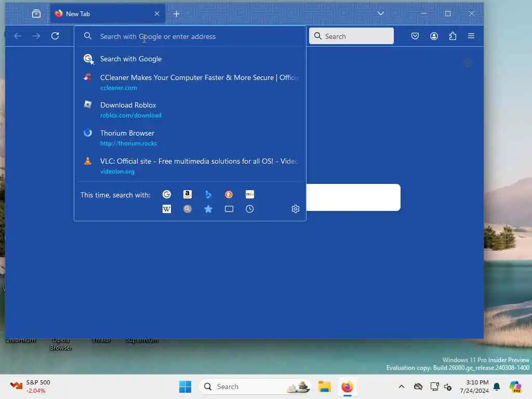Open the Windows Start menu
The width and height of the screenshot is (532, 399).
[x=185, y=387]
